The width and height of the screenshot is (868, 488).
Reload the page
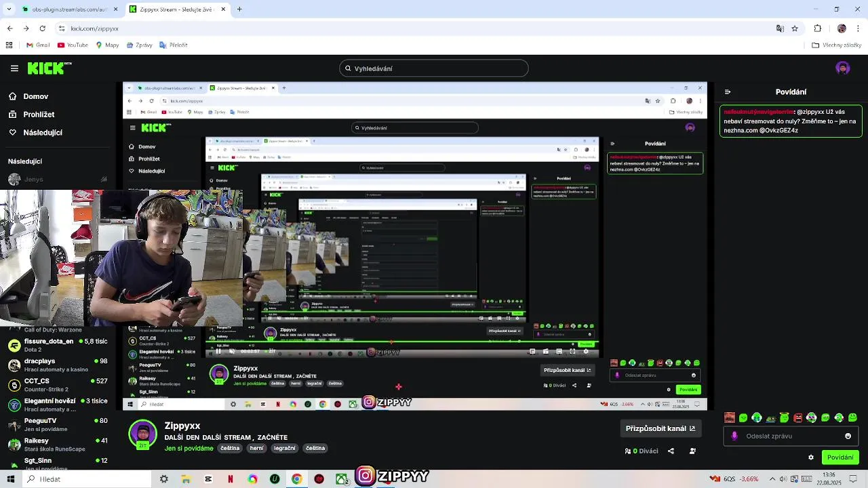42,28
